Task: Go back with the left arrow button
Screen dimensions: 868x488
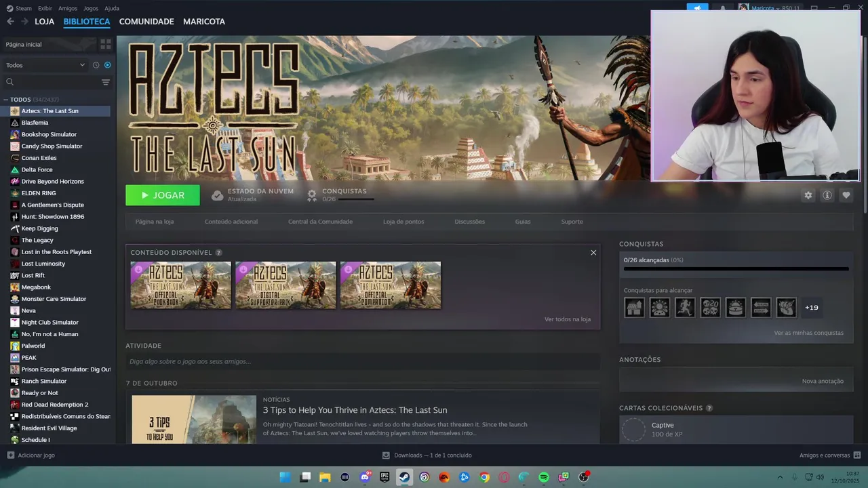Action: [10, 22]
